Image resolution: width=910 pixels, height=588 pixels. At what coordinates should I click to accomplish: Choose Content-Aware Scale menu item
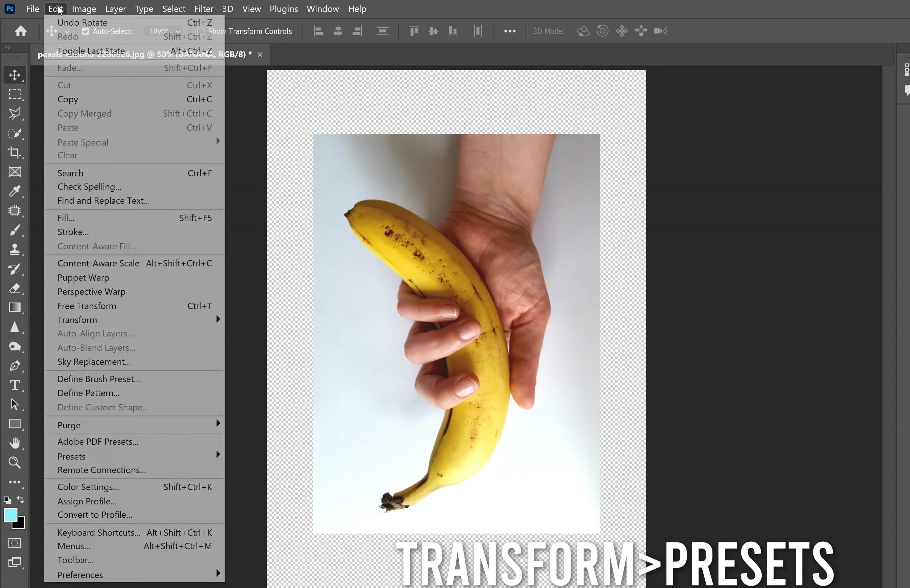[x=134, y=263]
